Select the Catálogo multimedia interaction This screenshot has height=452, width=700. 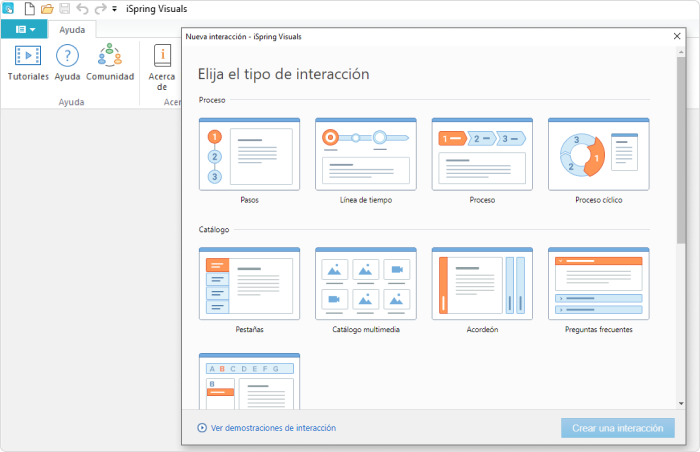[366, 284]
